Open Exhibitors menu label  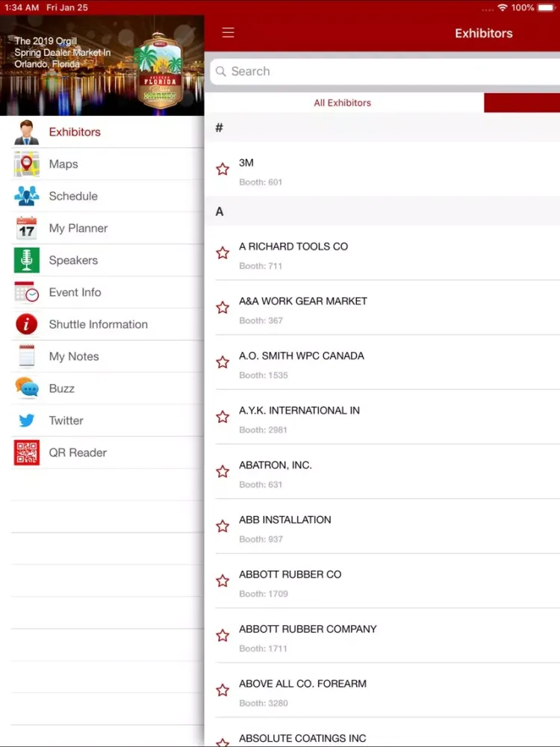pyautogui.click(x=75, y=132)
